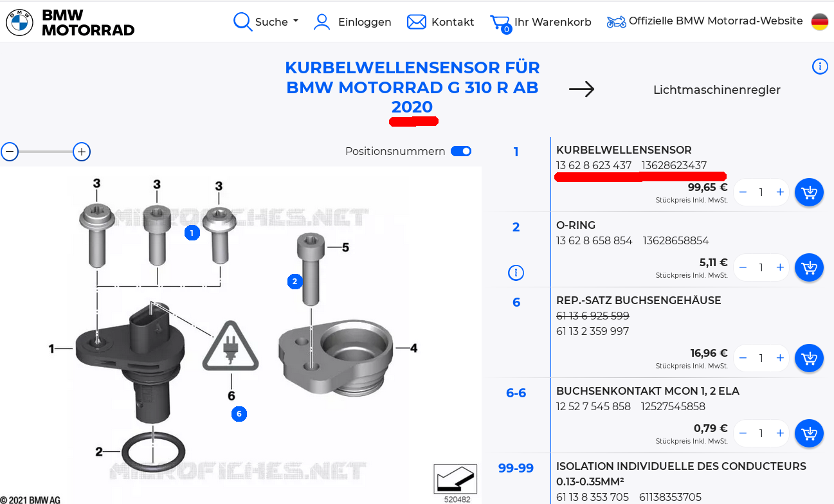Image resolution: width=834 pixels, height=504 pixels.
Task: Add Buchsenkontakt MCON to cart
Action: click(x=809, y=433)
